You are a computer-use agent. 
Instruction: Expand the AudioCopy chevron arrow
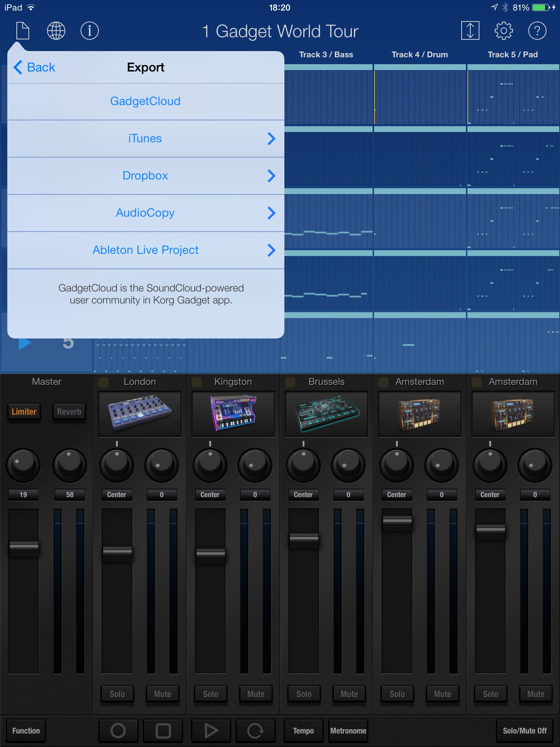(271, 213)
